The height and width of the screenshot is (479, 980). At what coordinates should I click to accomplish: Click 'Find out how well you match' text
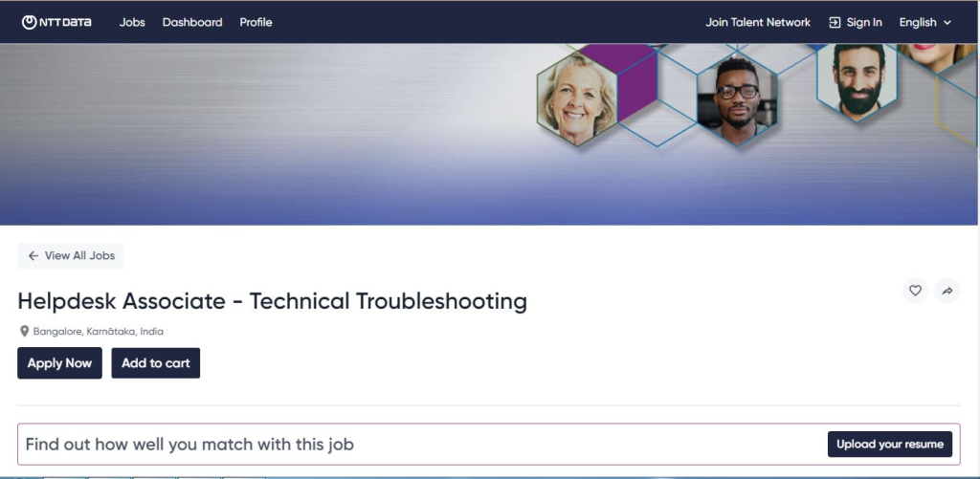(189, 444)
